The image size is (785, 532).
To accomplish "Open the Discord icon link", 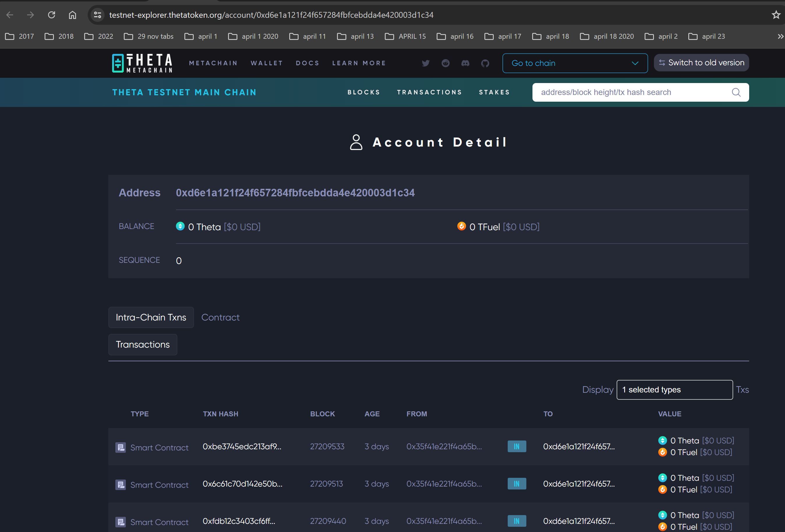I will click(x=465, y=63).
